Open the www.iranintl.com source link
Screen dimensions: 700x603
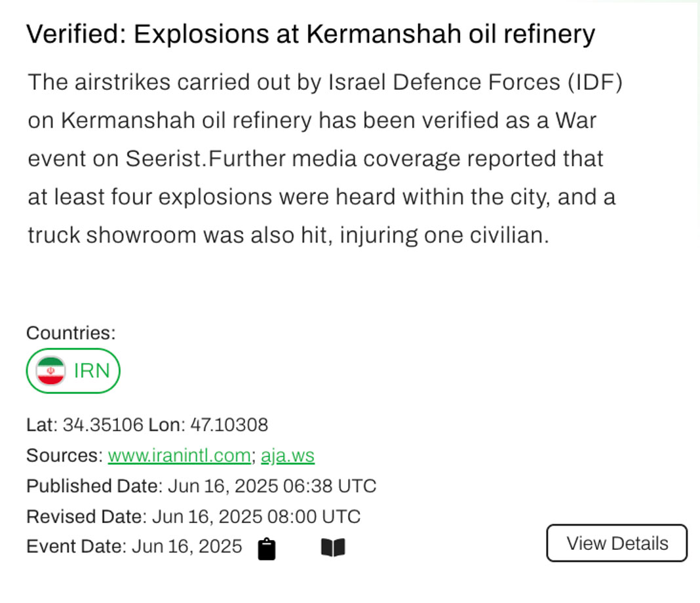coord(179,456)
